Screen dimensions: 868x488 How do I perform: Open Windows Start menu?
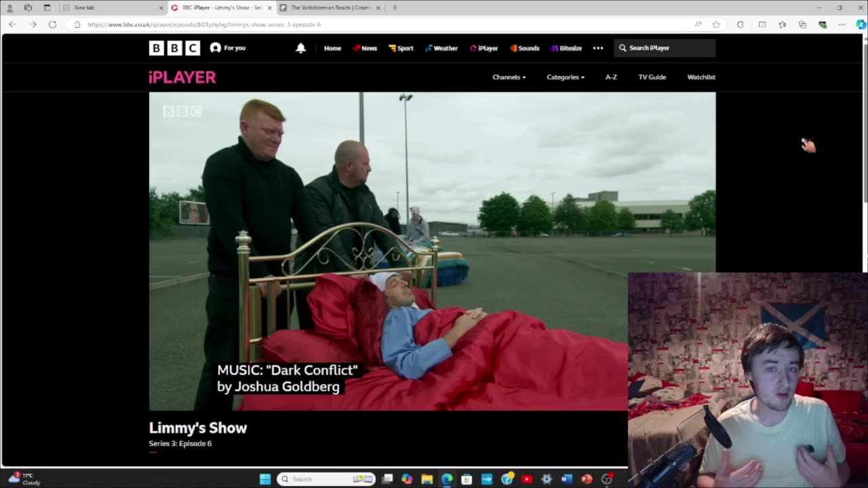pos(265,479)
